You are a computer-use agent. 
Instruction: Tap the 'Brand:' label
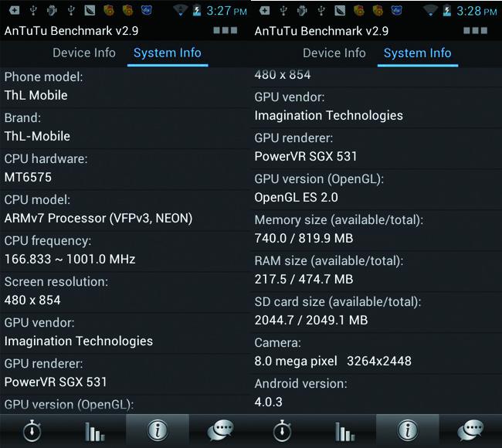pyautogui.click(x=22, y=118)
